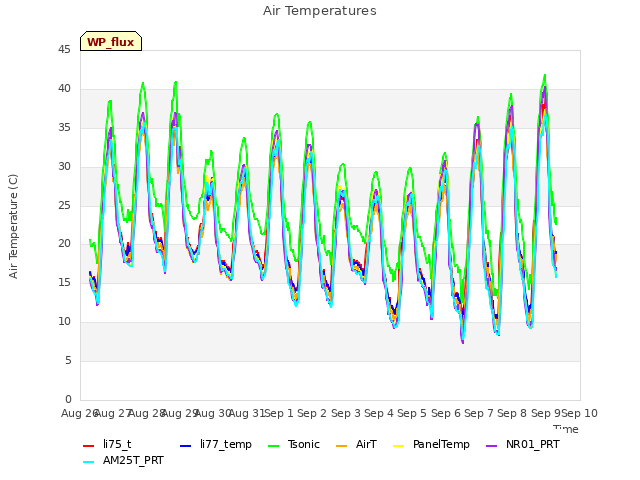
Task: Click the Sep 10 x-axis tick label
Action: click(579, 413)
